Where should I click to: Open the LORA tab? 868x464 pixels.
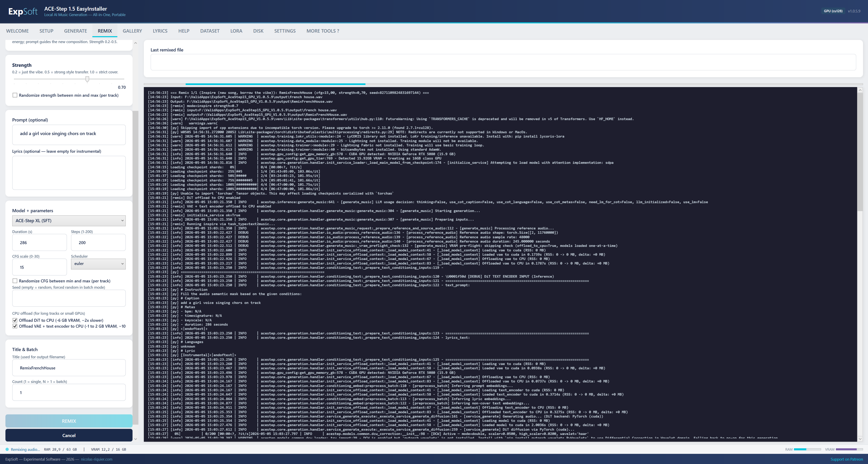click(x=236, y=31)
